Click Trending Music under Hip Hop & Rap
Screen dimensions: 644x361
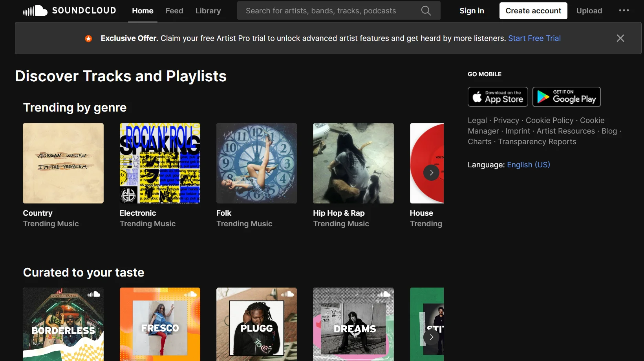(x=341, y=224)
